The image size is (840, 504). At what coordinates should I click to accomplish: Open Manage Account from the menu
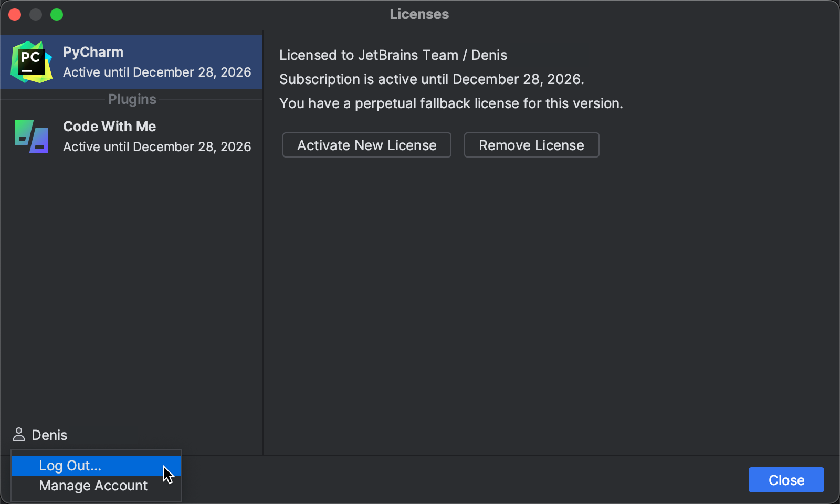[93, 486]
